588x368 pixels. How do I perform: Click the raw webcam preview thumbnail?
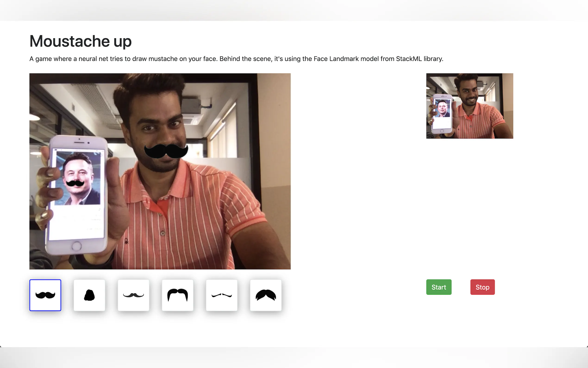pos(469,106)
